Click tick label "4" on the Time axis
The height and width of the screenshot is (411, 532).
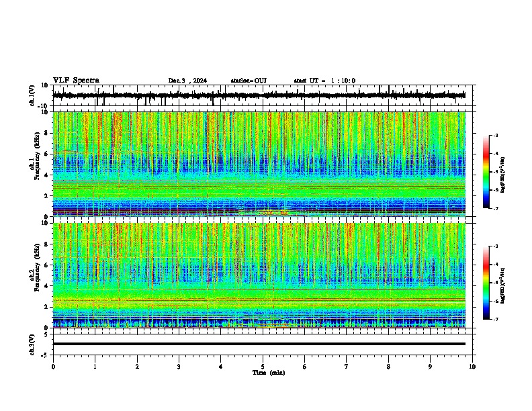[221, 367]
